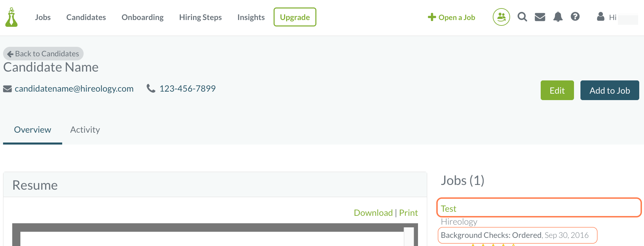Open the Jobs menu
644x246 pixels.
point(43,17)
